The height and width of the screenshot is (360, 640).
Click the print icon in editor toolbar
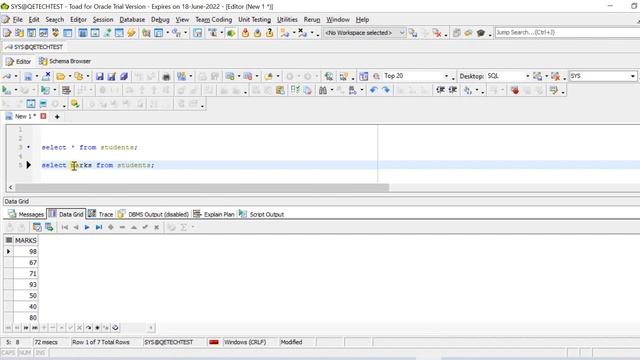point(166,76)
